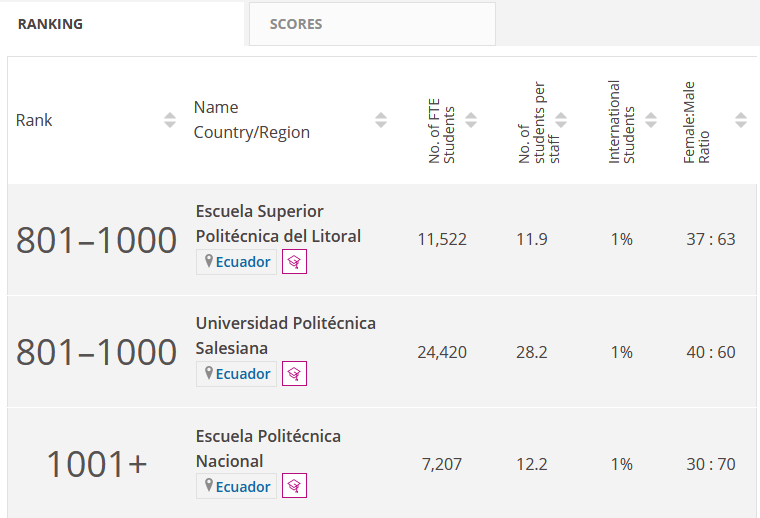Image resolution: width=760 pixels, height=518 pixels.
Task: Sort by Female:Male Ratio arrows
Action: tap(741, 120)
